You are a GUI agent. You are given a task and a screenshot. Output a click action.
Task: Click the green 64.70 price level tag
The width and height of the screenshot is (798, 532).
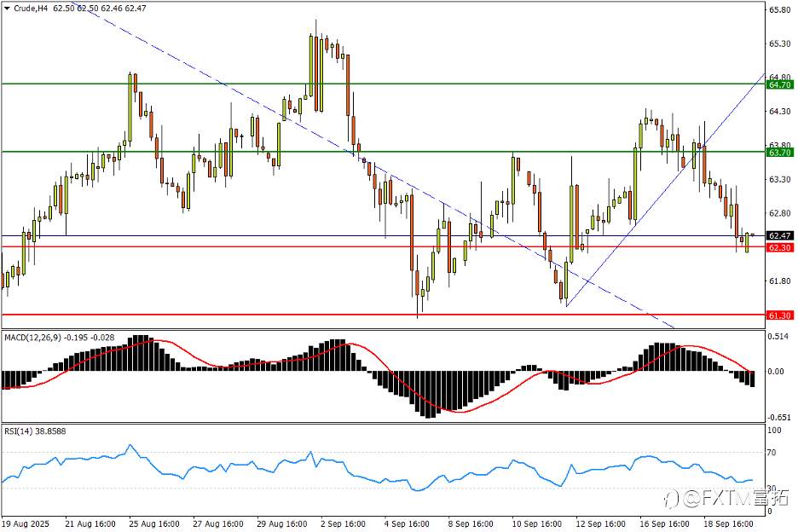pos(780,84)
